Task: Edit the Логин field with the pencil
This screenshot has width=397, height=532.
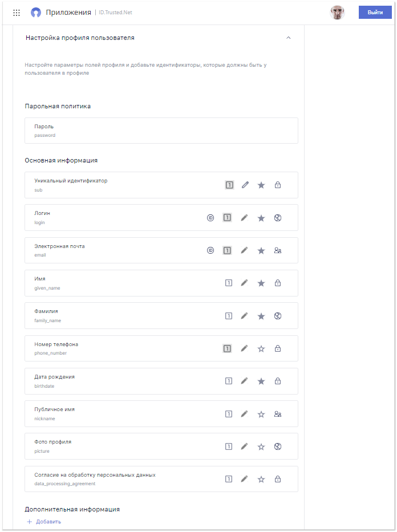Action: click(x=244, y=218)
